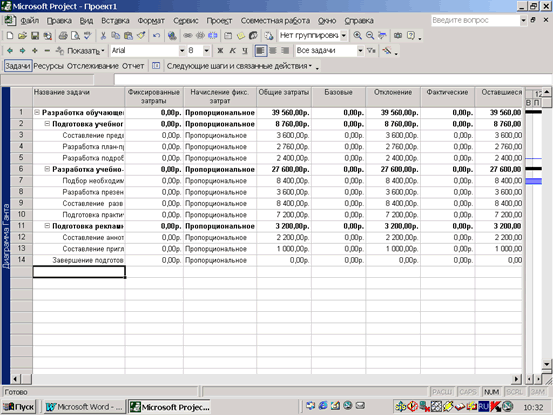Paste from clipboard
The width and height of the screenshot is (554, 416).
coord(128,36)
